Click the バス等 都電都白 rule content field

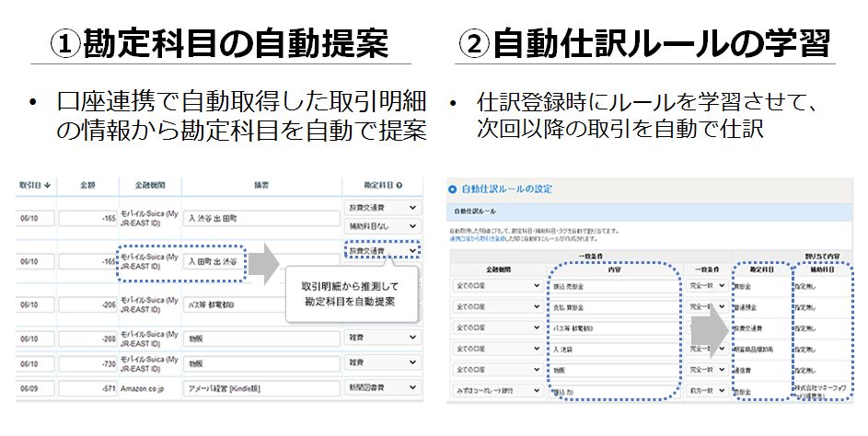611,328
